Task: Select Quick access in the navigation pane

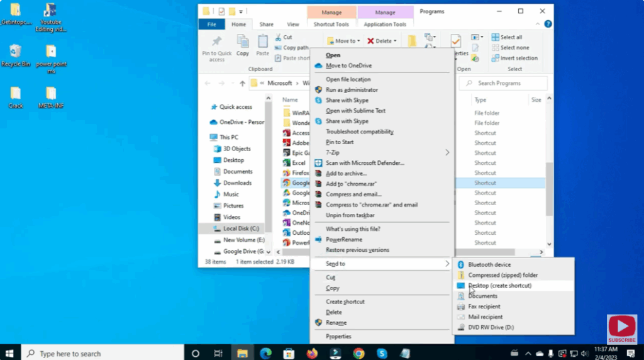Action: point(231,107)
